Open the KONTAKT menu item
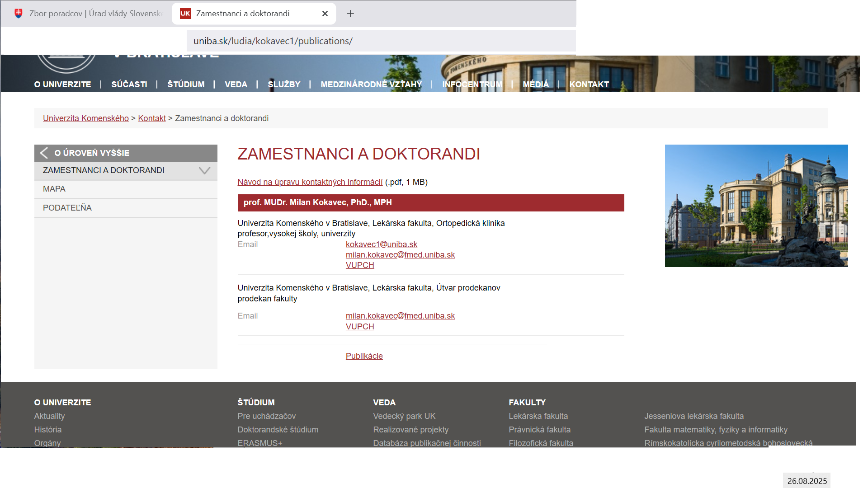Screen dimensions: 868x488 [x=589, y=84]
